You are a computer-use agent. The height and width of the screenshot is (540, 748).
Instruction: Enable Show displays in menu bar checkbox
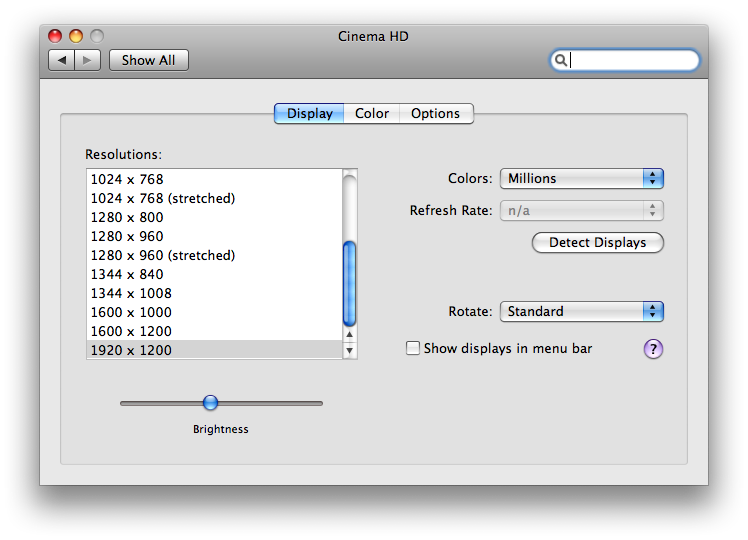click(413, 348)
